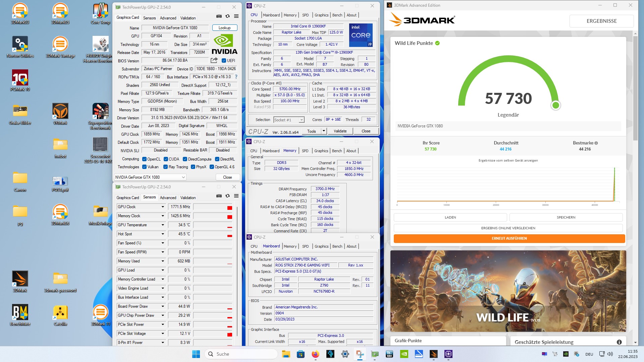Click the taskbar Suche search field
644x362 pixels.
(x=241, y=354)
